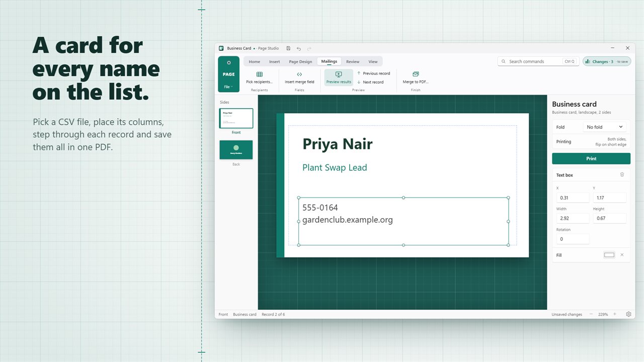Click the zoom out minus icon
Screen dimensions: 644x362
[591, 314]
